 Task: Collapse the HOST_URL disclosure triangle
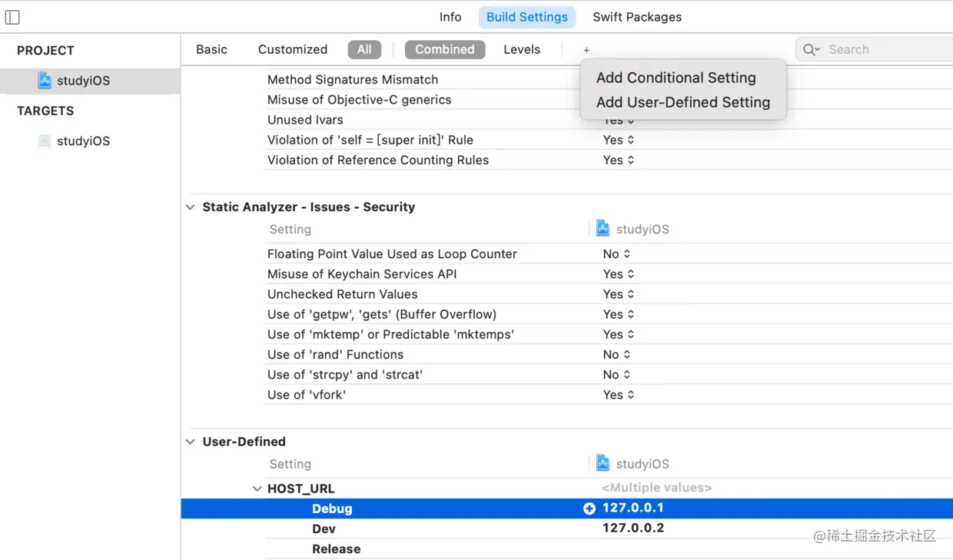point(257,489)
